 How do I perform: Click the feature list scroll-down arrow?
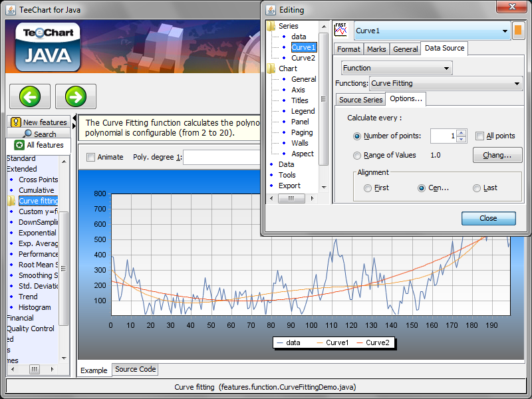coord(64,358)
